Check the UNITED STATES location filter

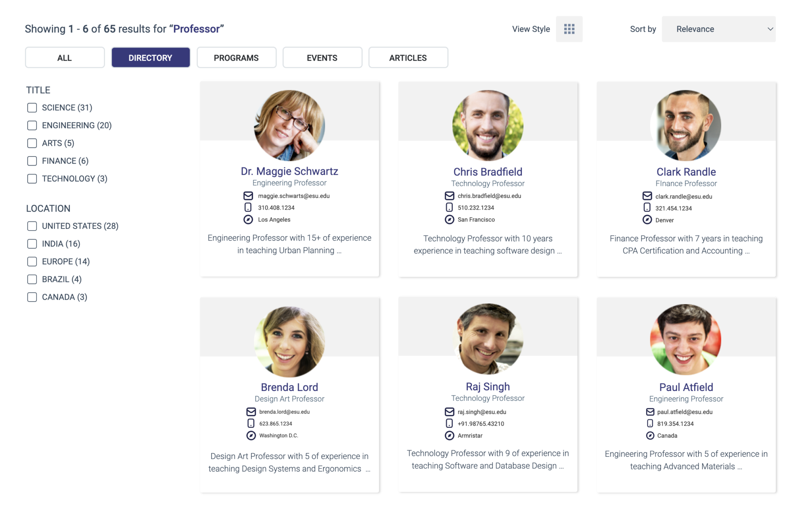pos(32,226)
